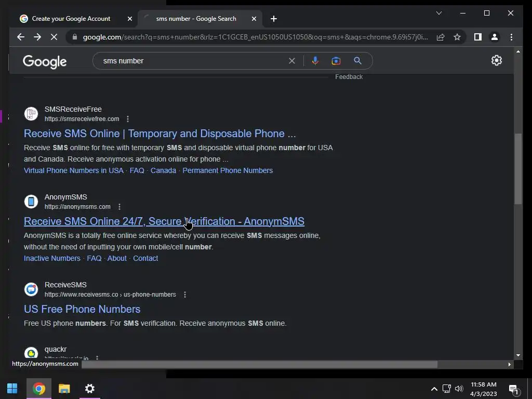Open more options for SMSReceiveFree result

tap(128, 119)
